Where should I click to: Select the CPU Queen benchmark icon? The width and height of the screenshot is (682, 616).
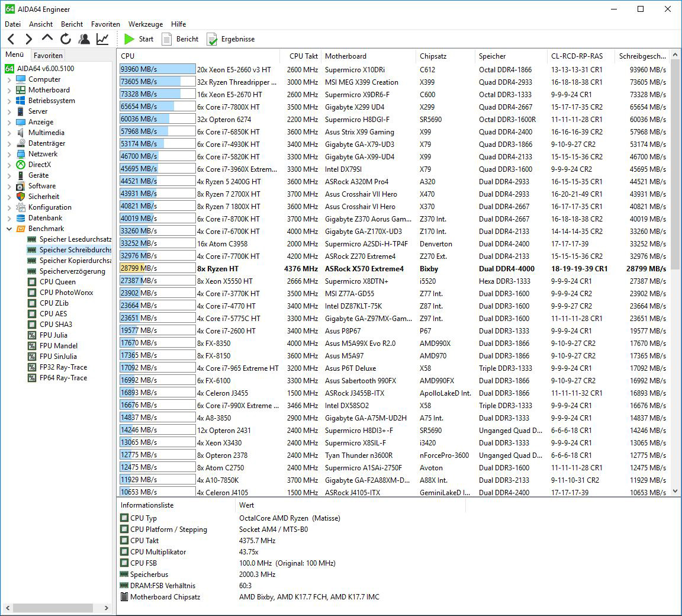pyautogui.click(x=32, y=282)
